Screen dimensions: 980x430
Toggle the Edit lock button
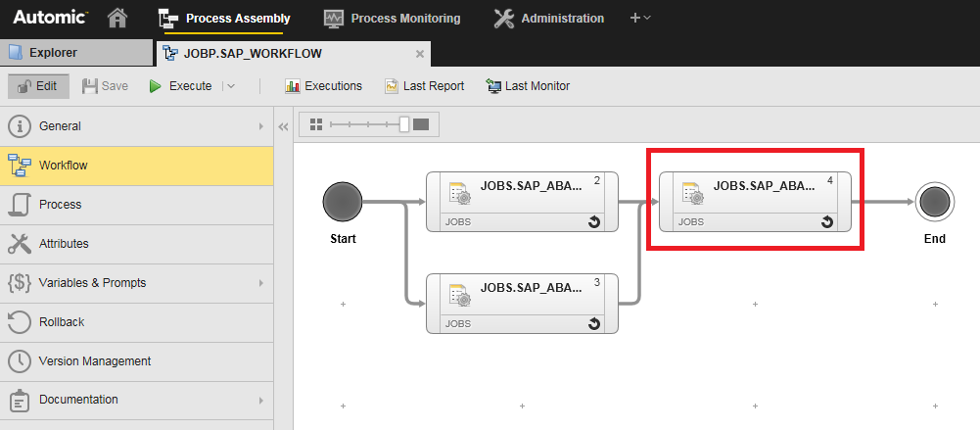pyautogui.click(x=38, y=86)
